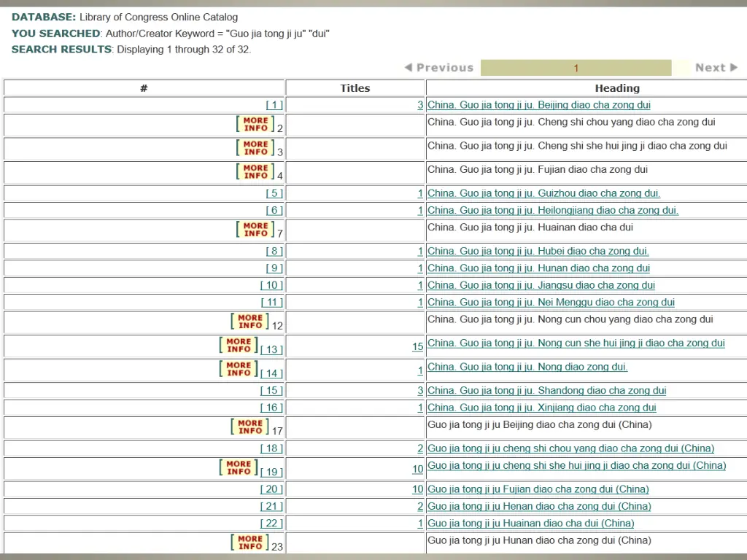Open Guizhou diao cha zong dui heading

[543, 193]
